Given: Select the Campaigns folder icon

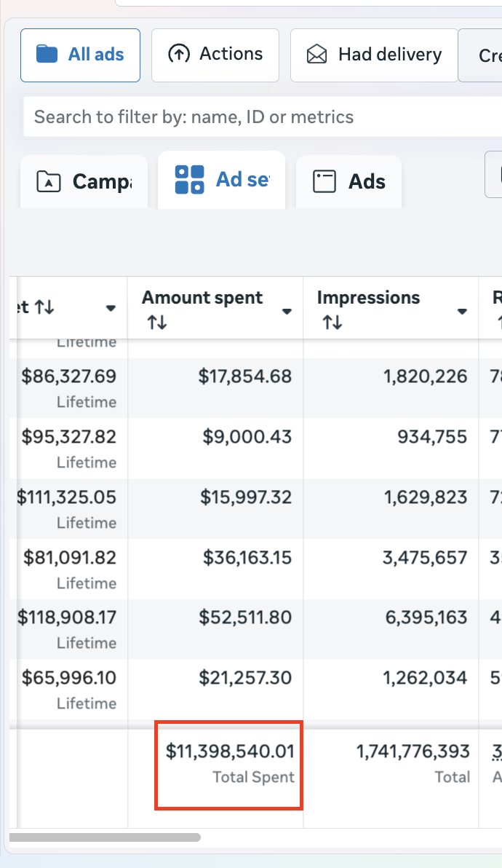Looking at the screenshot, I should coord(47,181).
